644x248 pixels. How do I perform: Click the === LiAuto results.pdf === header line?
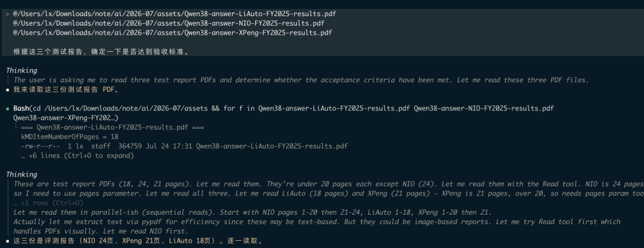point(112,128)
